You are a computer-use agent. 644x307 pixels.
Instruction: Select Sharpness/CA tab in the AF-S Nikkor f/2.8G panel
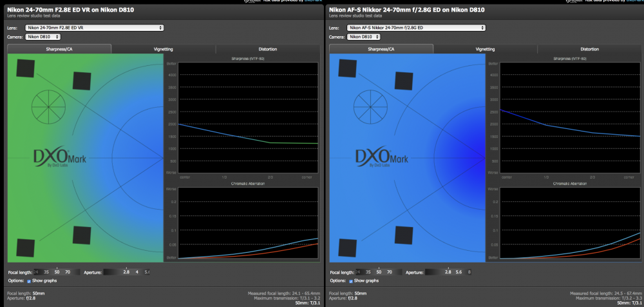(x=381, y=49)
